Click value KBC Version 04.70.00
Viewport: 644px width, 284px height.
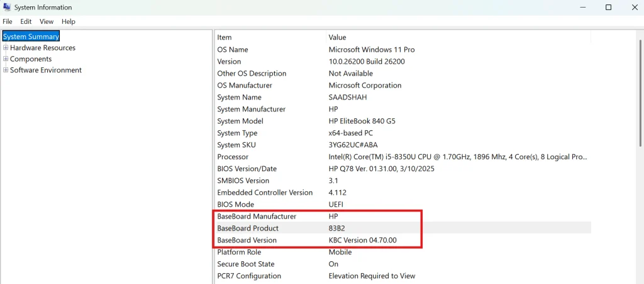(363, 241)
